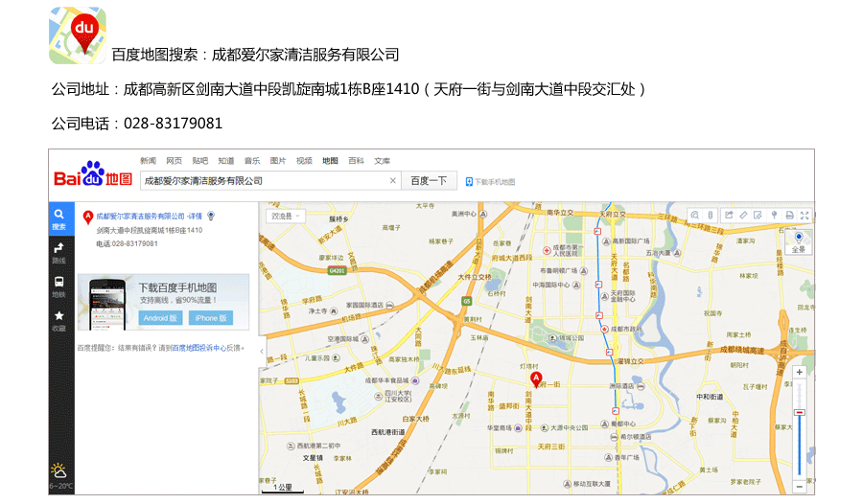This screenshot has height=504, width=863.
Task: Zoom out with the minus button
Action: tap(799, 487)
